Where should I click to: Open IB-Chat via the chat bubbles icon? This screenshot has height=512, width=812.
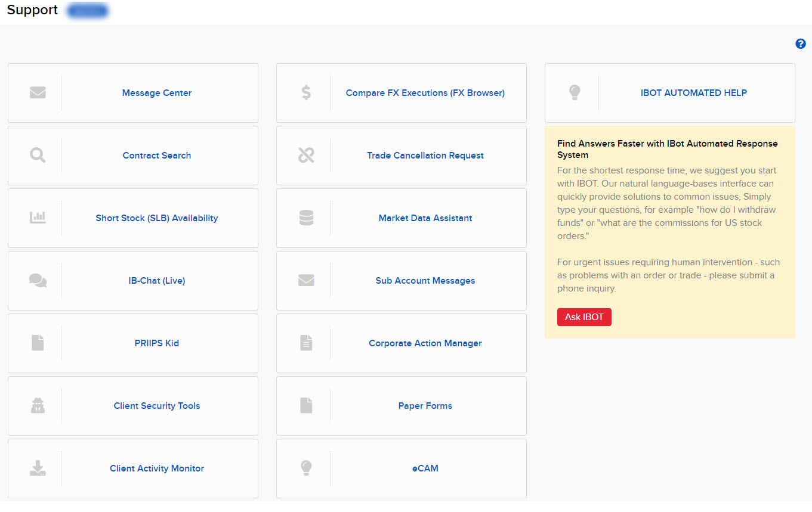coord(38,280)
